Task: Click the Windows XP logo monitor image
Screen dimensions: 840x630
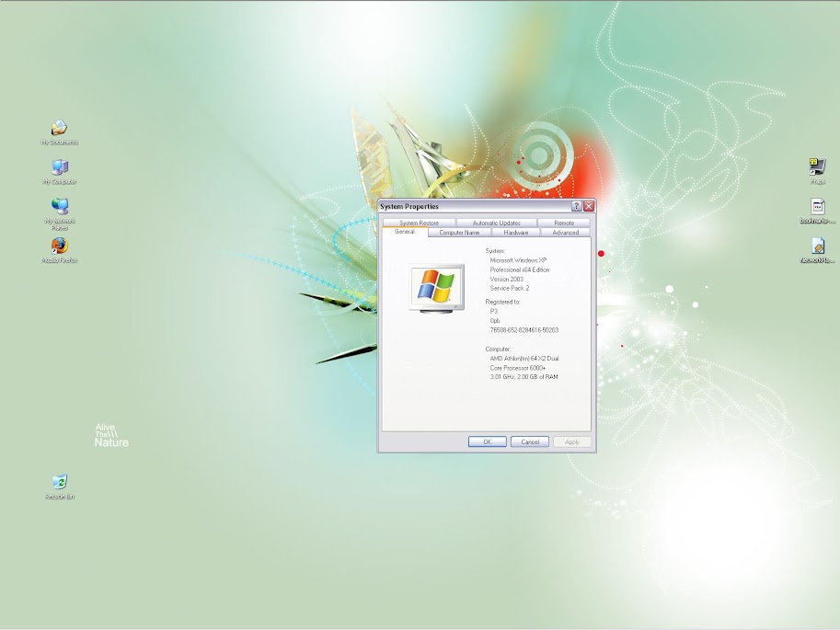Action: pos(437,288)
